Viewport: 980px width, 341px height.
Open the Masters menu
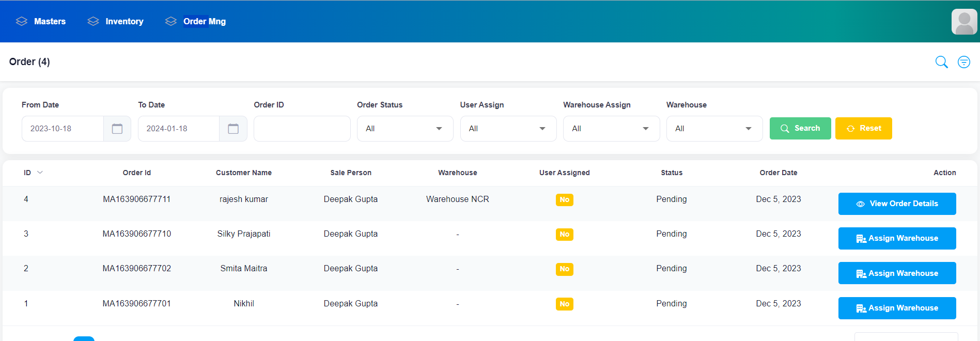coord(50,21)
